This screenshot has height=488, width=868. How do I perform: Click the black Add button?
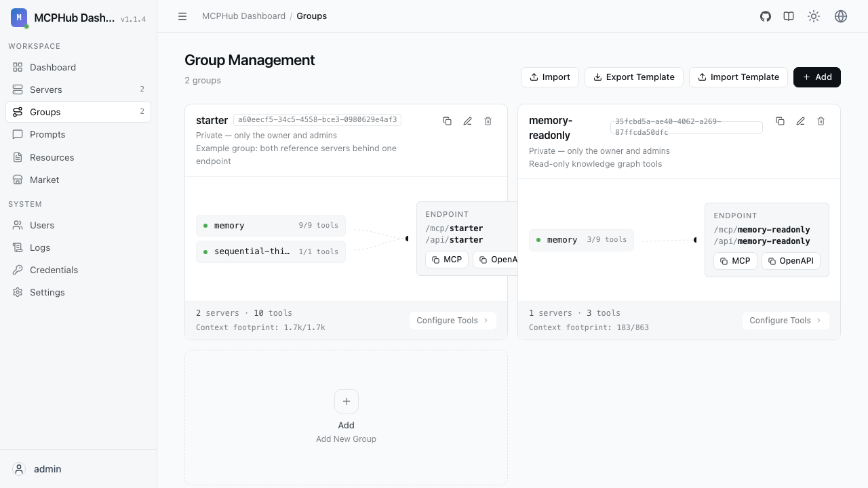817,77
